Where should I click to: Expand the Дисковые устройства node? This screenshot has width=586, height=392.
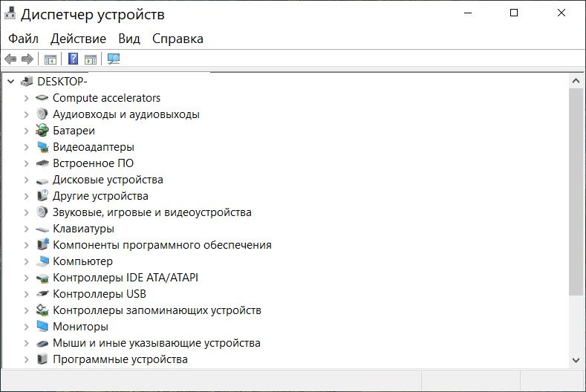point(26,180)
